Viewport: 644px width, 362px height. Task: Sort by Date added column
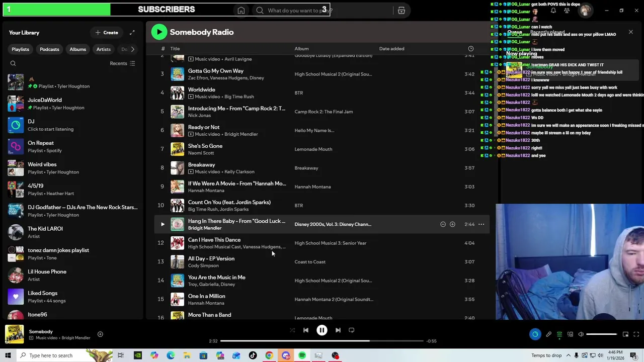coord(391,49)
